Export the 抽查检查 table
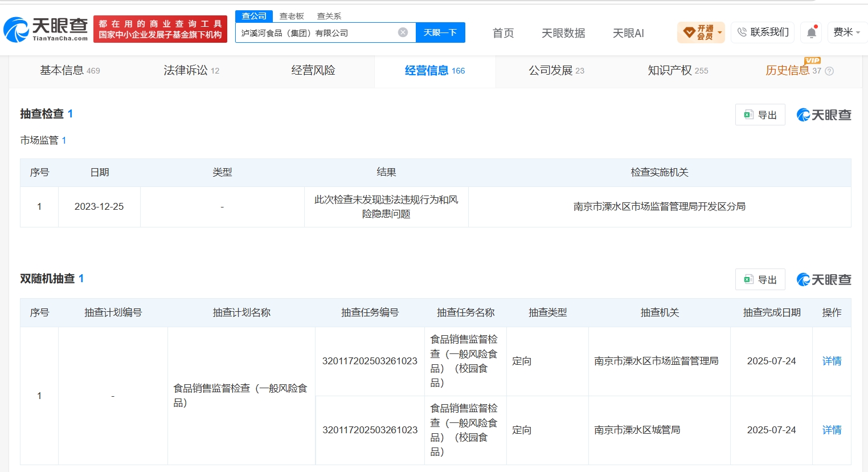This screenshot has width=868, height=472. pos(760,115)
